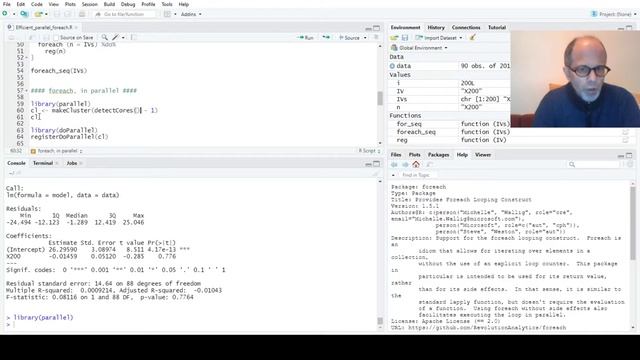This screenshot has width=640, height=360.
Task: Collapse code section at line 57
Action: [x=27, y=91]
